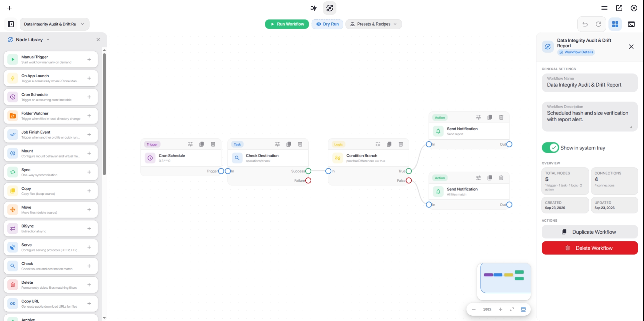Duplicate Workflow from actions

pos(590,232)
